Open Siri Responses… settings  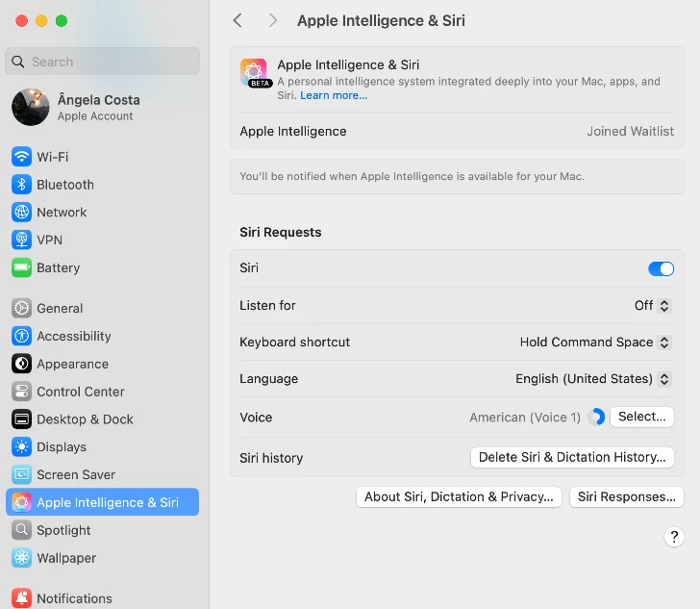coord(627,496)
